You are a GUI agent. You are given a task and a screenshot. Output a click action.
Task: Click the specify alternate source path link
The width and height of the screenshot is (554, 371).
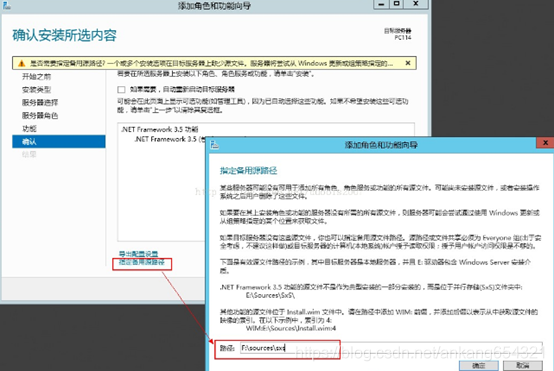click(x=142, y=262)
